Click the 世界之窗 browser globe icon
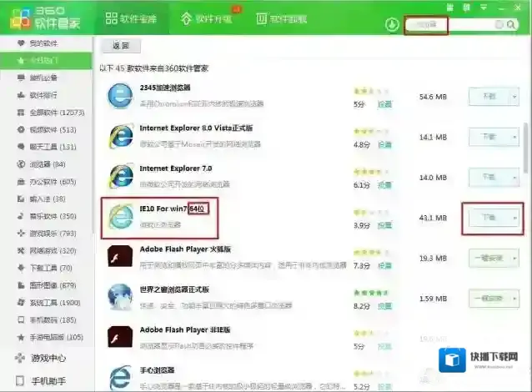The height and width of the screenshot is (392, 532). click(x=120, y=298)
